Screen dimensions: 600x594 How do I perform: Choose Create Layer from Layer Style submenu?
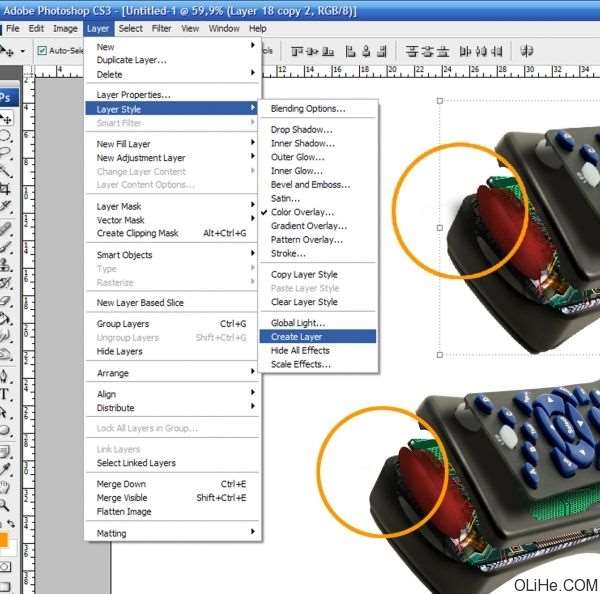tap(297, 337)
